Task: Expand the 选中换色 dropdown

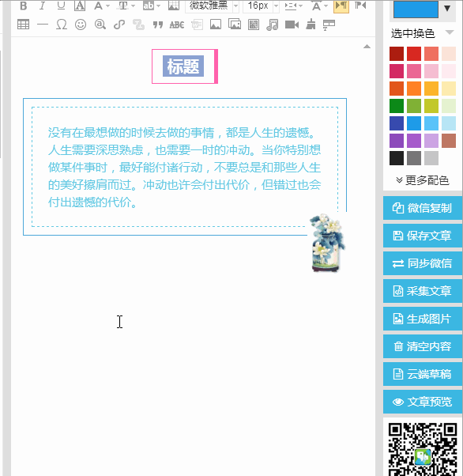Action: click(450, 32)
